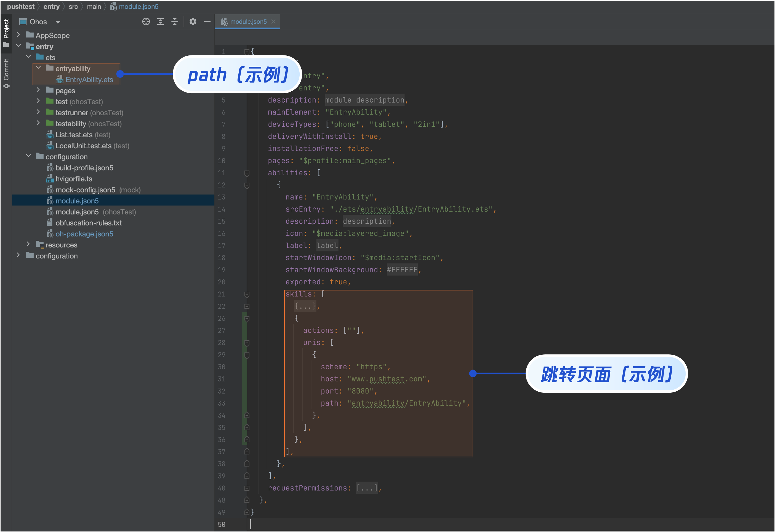Expand the test (ohosTest) folder
Image resolution: width=775 pixels, height=532 pixels.
pos(38,101)
